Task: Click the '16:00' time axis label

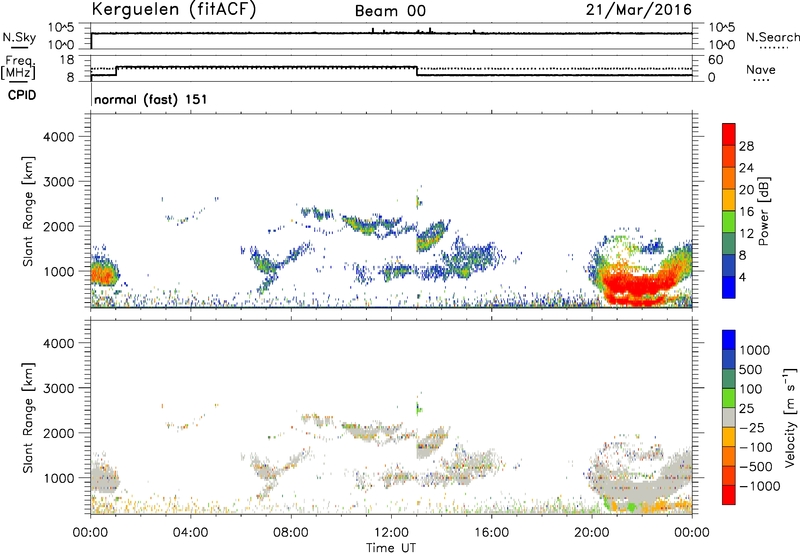Action: tap(492, 533)
